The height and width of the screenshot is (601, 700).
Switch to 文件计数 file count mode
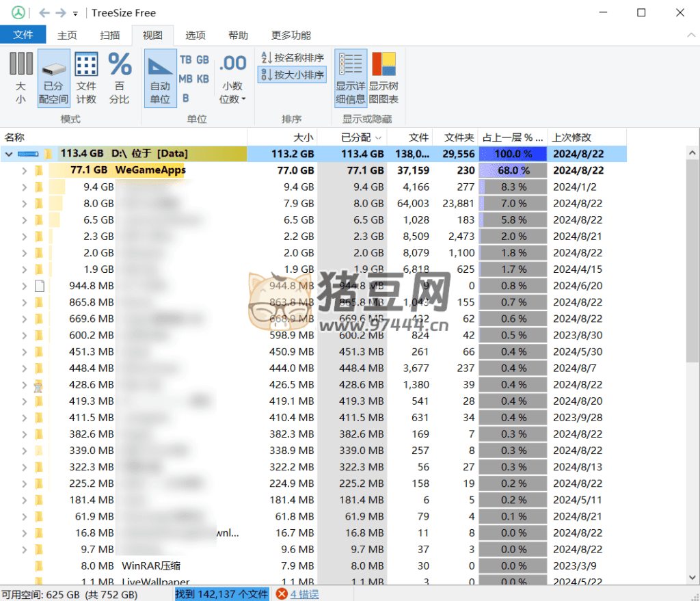[86, 78]
